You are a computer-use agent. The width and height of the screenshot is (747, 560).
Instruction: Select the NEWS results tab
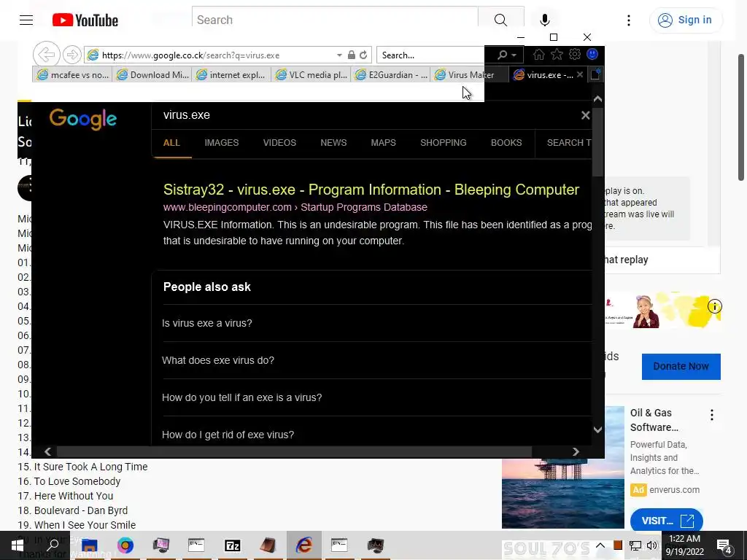point(333,143)
